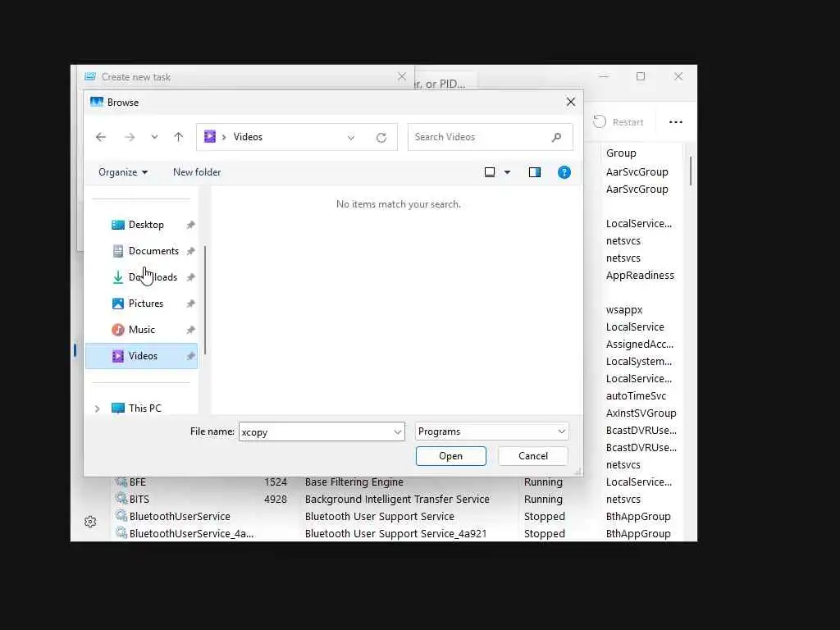This screenshot has height=630, width=840.
Task: Click the pin icon next to Videos
Action: [190, 356]
